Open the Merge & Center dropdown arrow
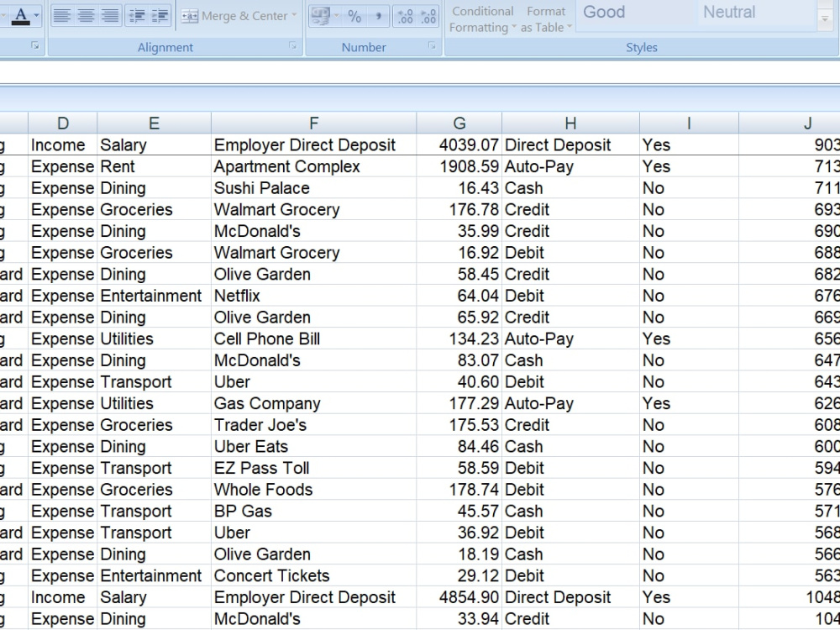Screen dimensions: 840x630 pos(295,15)
